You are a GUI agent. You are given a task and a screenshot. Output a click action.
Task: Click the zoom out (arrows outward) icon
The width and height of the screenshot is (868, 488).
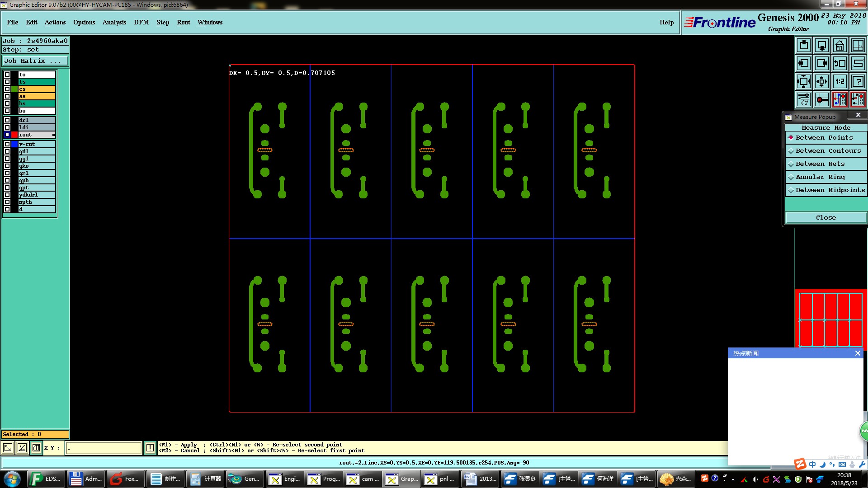pos(821,81)
